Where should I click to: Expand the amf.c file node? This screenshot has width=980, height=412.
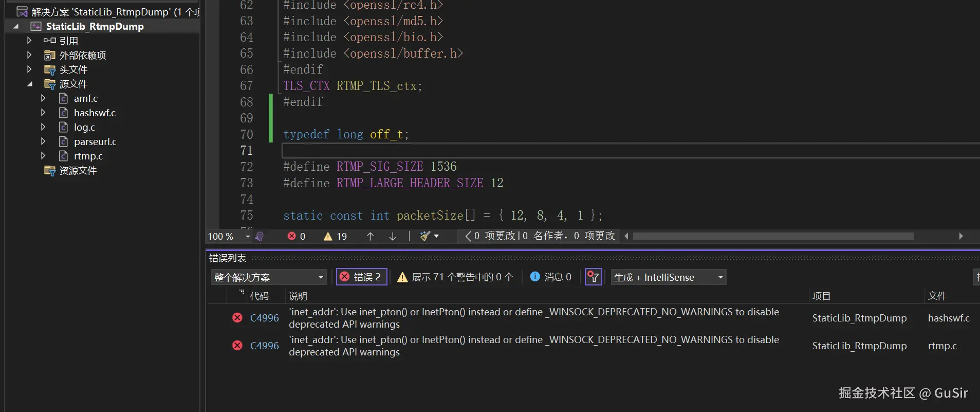(43, 98)
